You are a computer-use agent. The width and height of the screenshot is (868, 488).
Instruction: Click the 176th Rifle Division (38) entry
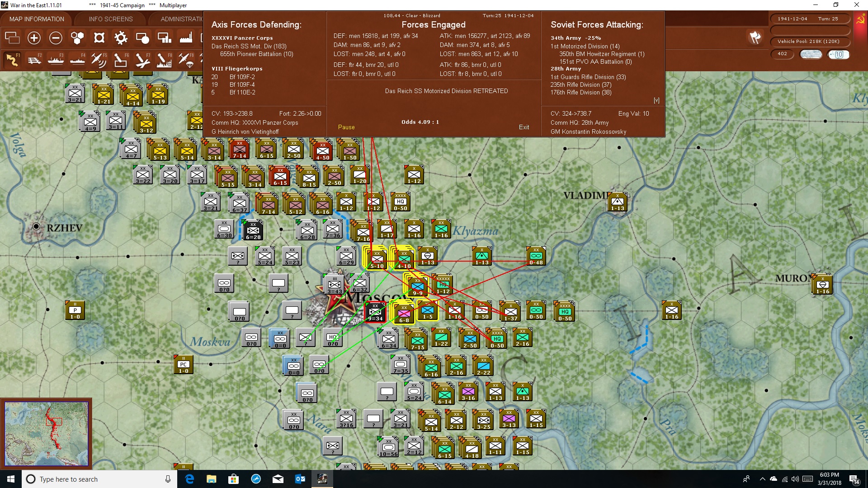[x=581, y=92]
